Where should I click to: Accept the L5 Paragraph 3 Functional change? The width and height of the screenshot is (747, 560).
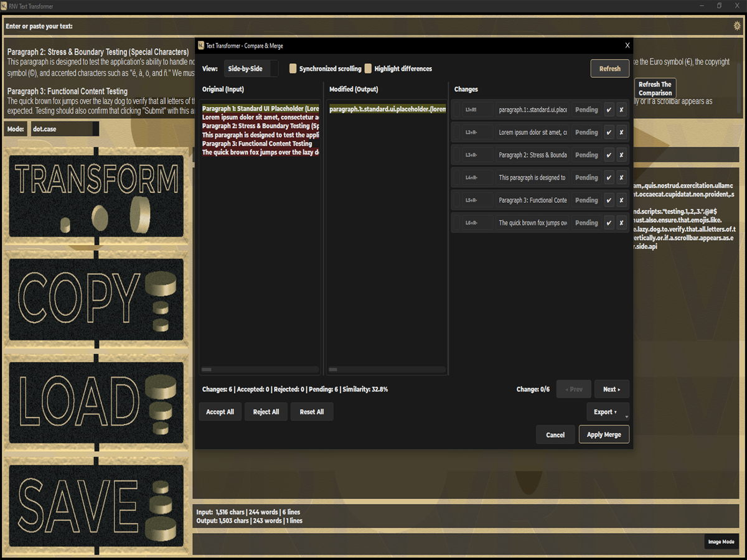tap(609, 200)
